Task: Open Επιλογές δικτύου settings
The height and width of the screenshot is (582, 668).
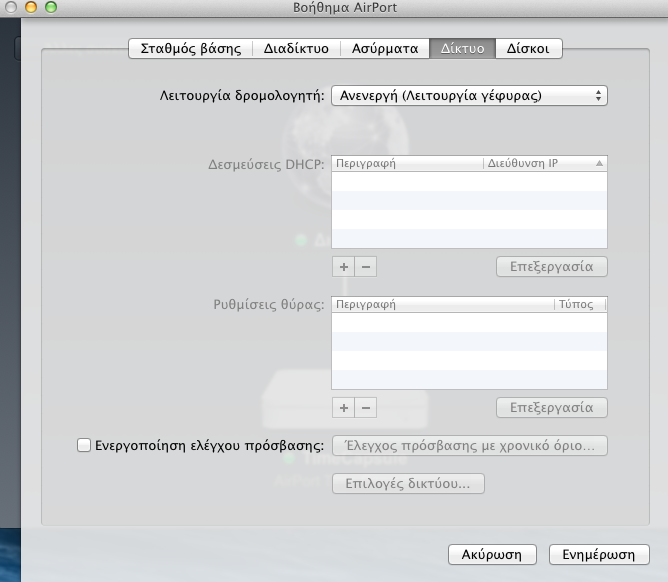Action: point(408,484)
